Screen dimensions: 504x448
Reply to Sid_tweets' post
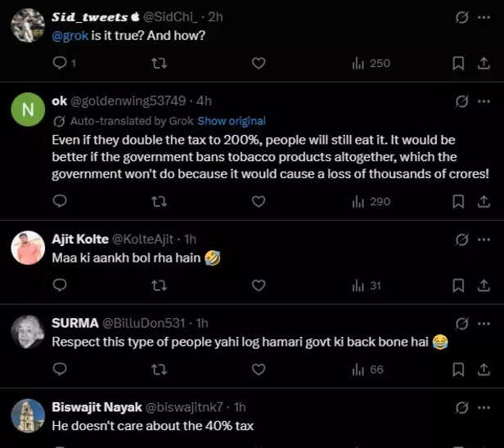[59, 63]
